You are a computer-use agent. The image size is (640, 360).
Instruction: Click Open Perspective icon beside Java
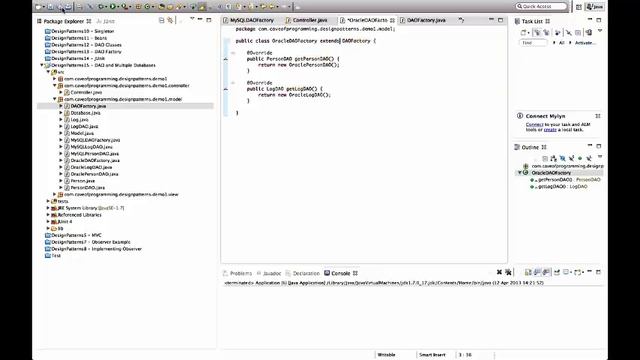(x=579, y=7)
